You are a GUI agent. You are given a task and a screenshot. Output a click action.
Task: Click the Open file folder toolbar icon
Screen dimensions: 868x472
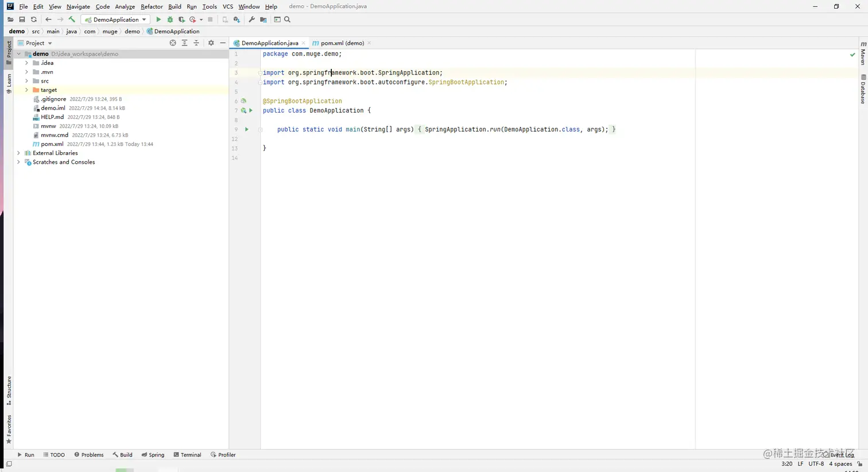[x=10, y=20]
